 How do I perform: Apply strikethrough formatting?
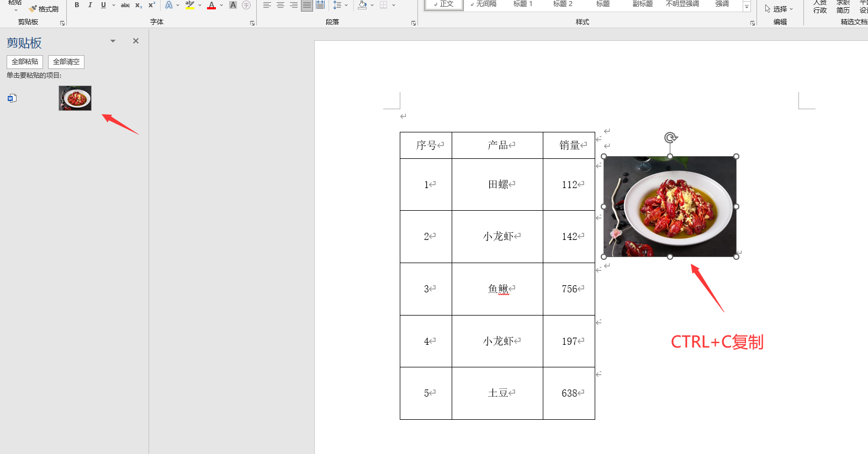125,5
